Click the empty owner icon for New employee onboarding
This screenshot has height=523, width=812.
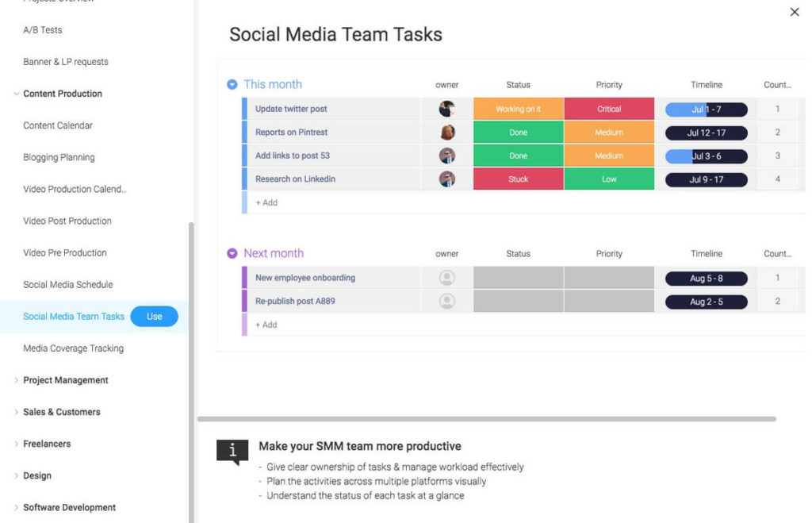(x=446, y=278)
